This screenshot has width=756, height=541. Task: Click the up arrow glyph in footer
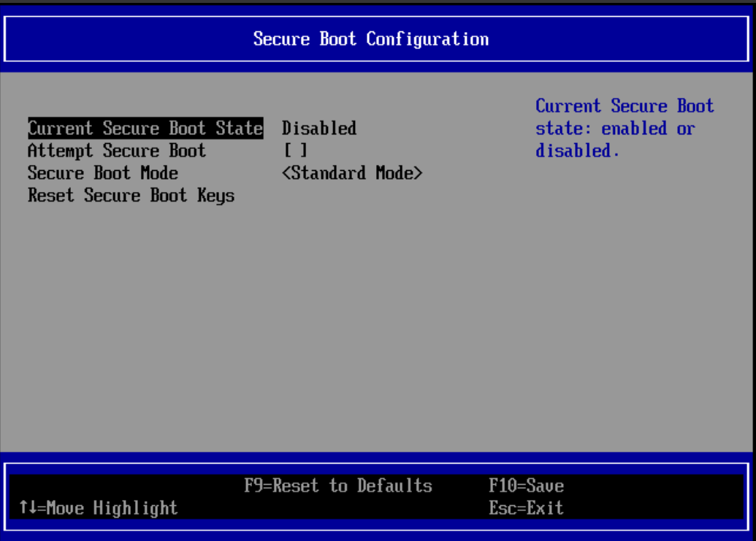23,508
